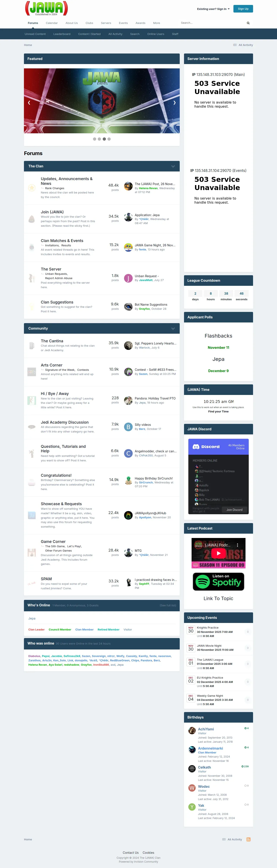Open Leaderboard in the sub navigation

pyautogui.click(x=62, y=34)
